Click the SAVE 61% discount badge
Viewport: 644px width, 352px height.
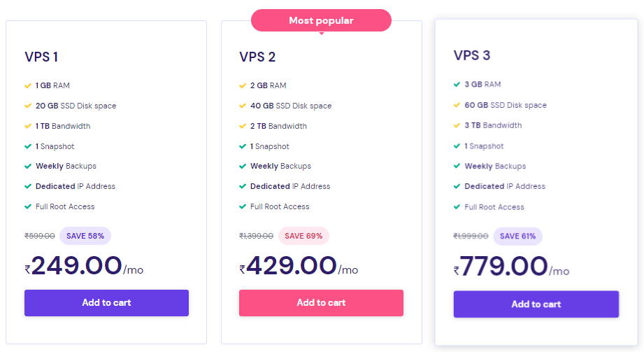(517, 237)
